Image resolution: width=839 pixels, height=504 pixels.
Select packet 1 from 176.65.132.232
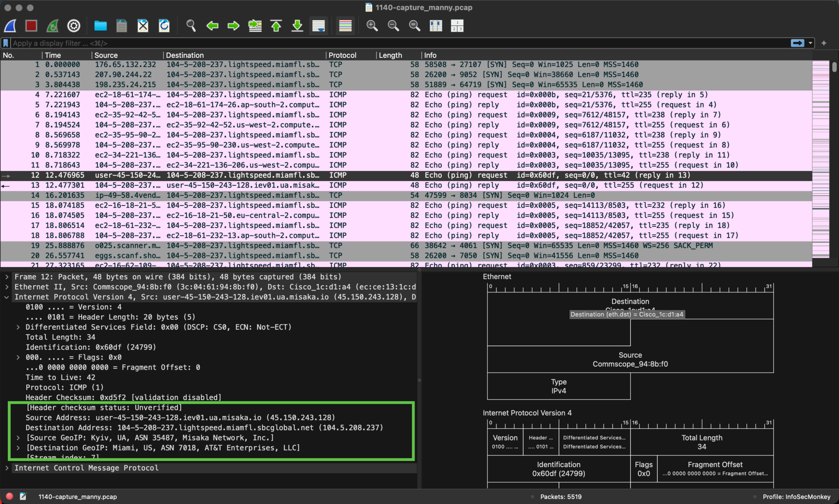tap(406, 64)
